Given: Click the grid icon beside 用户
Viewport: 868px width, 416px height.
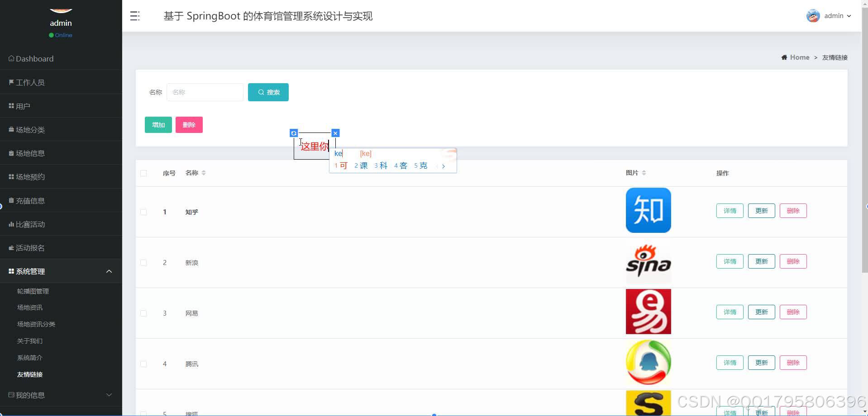Looking at the screenshot, I should click(x=11, y=106).
